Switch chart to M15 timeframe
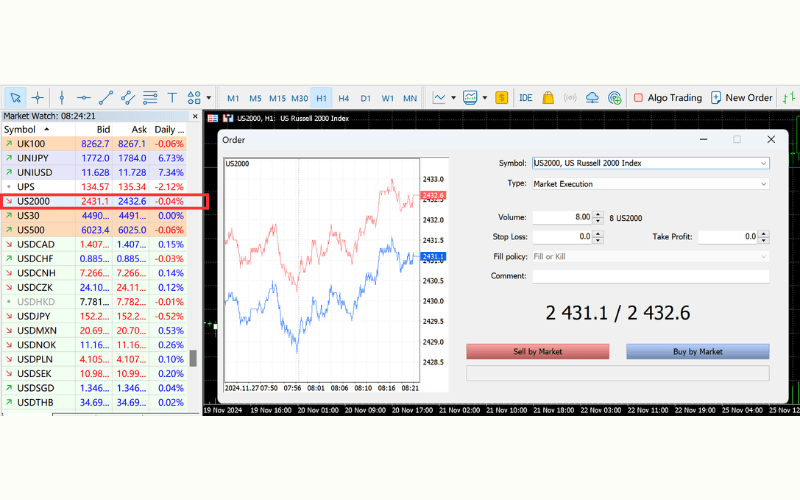The image size is (800, 500). coord(277,98)
